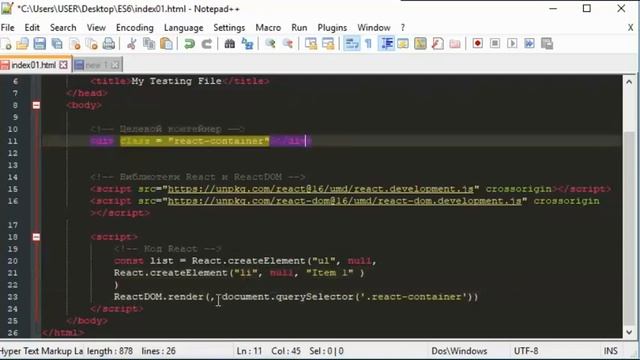This screenshot has width=640, height=360.
Task: Close the new 1 tab
Action: pyautogui.click(x=115, y=65)
